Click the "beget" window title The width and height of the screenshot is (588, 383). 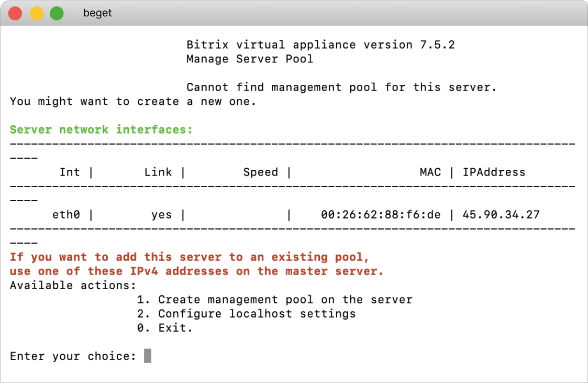[97, 13]
